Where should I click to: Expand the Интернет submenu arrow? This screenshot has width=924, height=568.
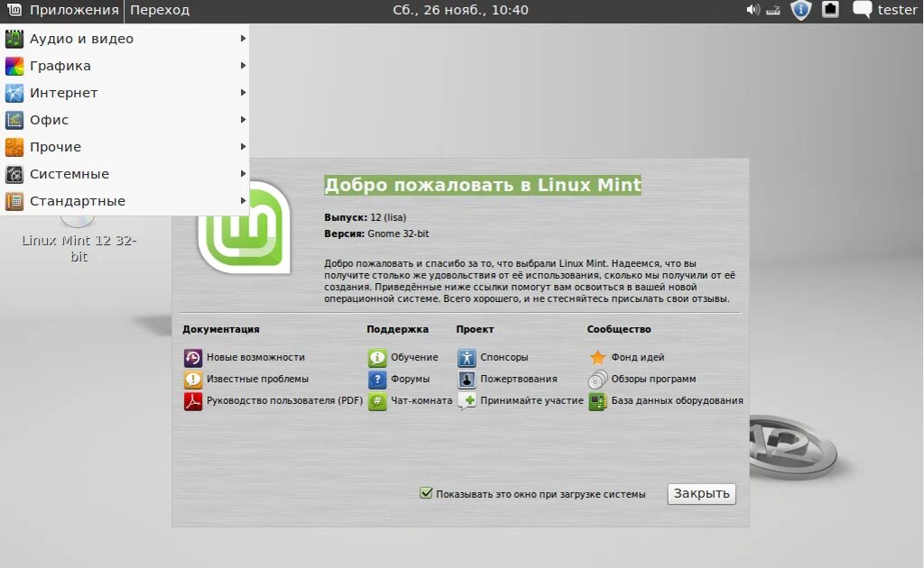243,93
